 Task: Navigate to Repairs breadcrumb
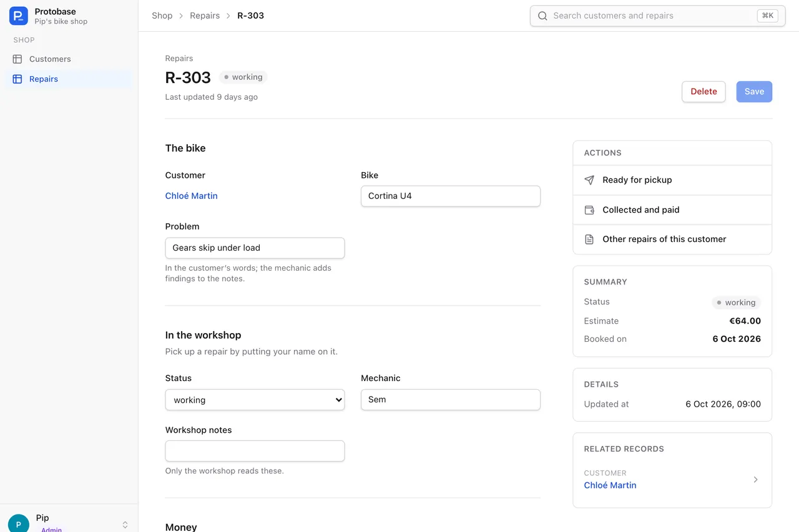click(x=205, y=16)
